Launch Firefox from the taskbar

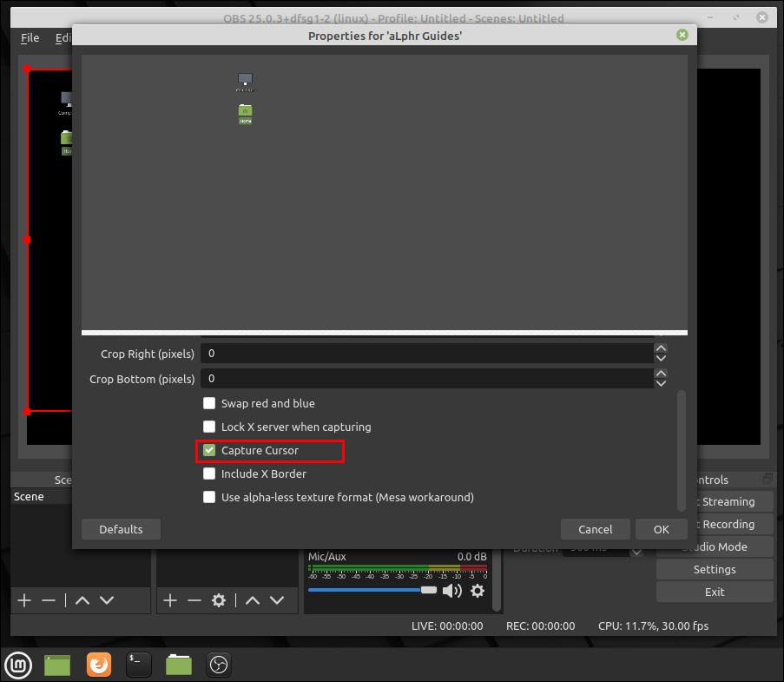tap(98, 665)
